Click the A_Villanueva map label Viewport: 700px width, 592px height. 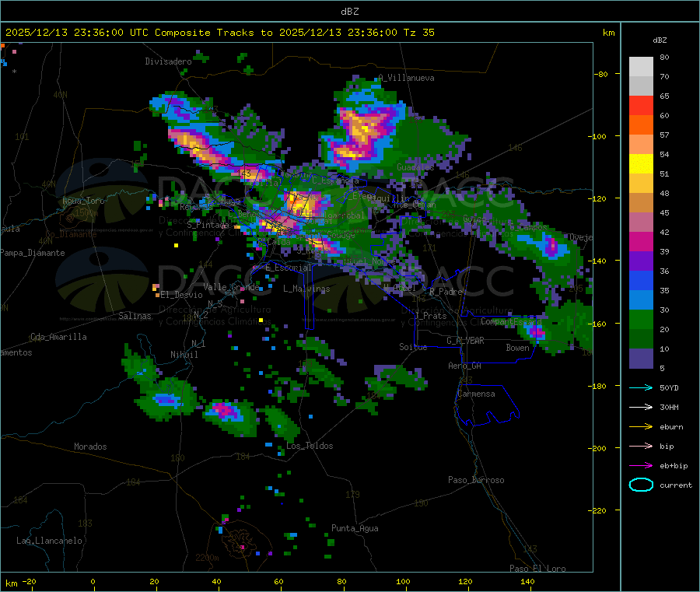[406, 78]
